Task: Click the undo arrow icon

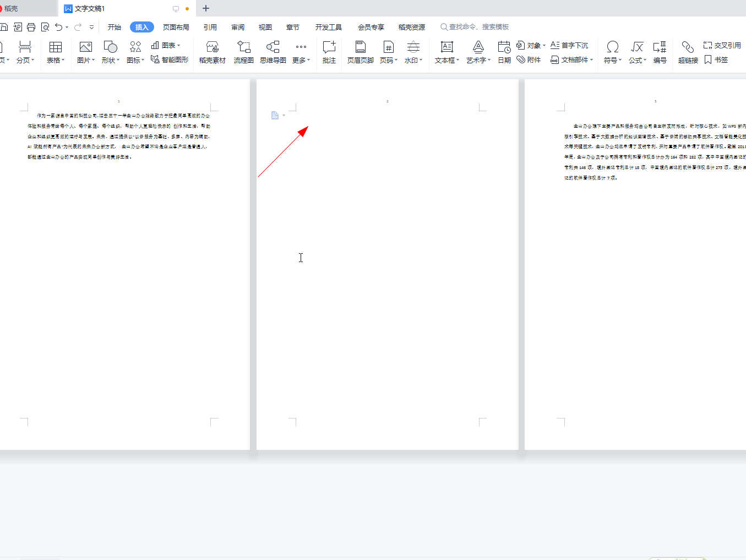Action: click(x=58, y=27)
